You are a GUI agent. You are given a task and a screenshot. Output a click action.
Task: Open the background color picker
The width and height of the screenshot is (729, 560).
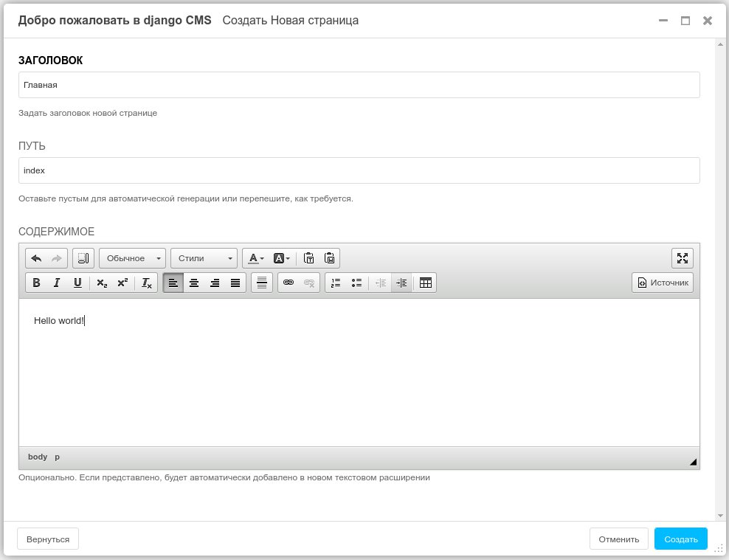(x=281, y=258)
